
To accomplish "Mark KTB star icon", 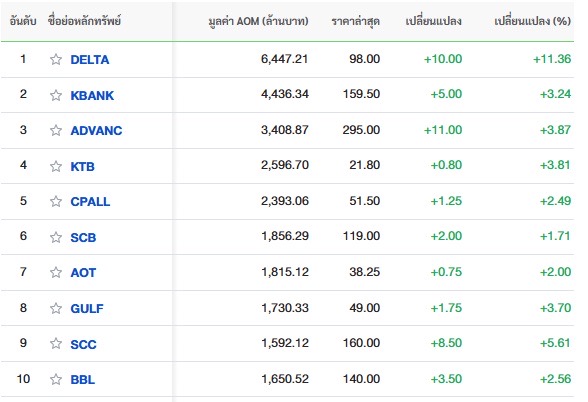I will (56, 166).
